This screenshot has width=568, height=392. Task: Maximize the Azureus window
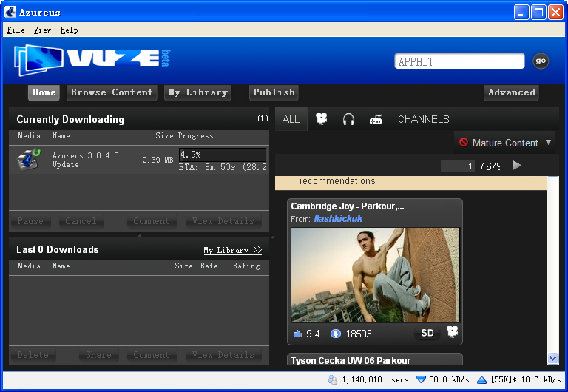538,13
